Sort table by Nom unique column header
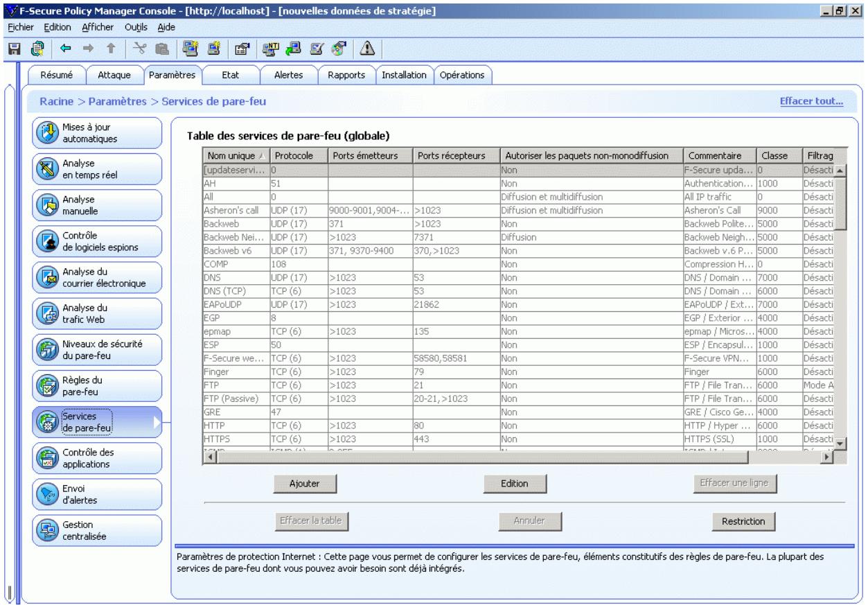 tap(235, 156)
